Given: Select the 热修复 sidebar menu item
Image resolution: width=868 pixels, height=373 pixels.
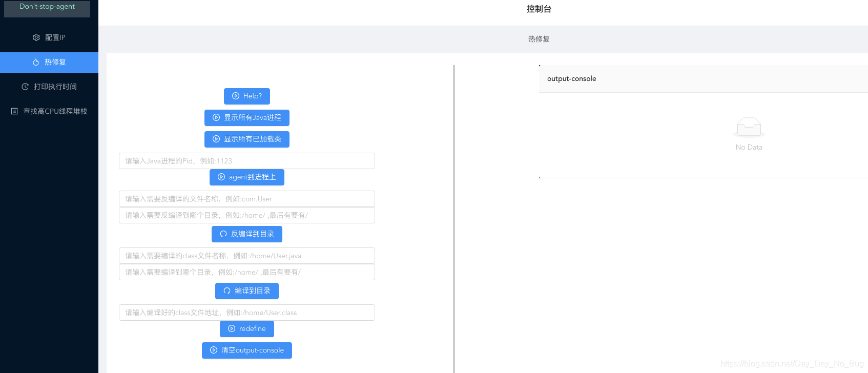Looking at the screenshot, I should coord(49,62).
